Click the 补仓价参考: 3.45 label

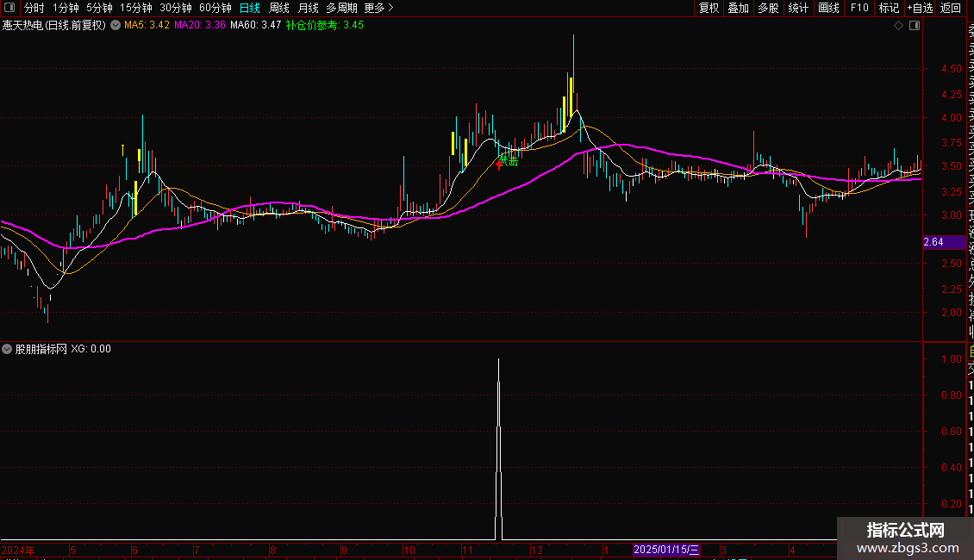(x=324, y=25)
